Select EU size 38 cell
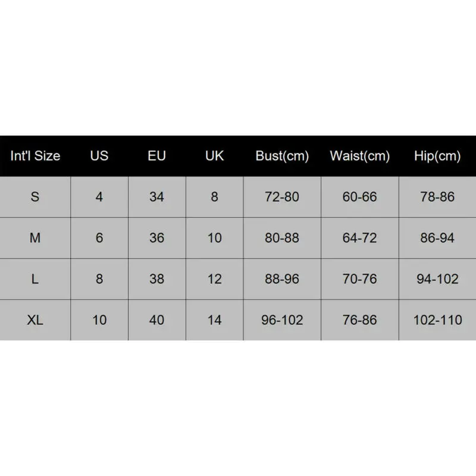 tap(156, 279)
